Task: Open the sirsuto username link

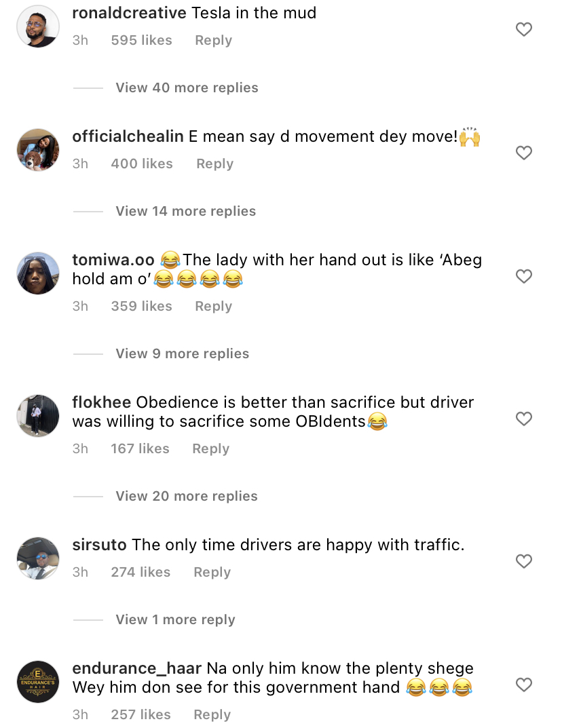Action: 99,544
